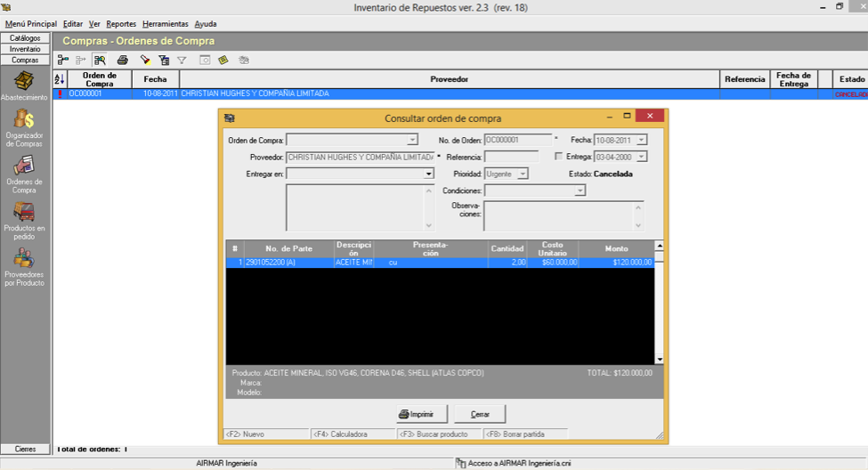
Task: Click the gray window snapshot toolbar icon
Action: (205, 60)
